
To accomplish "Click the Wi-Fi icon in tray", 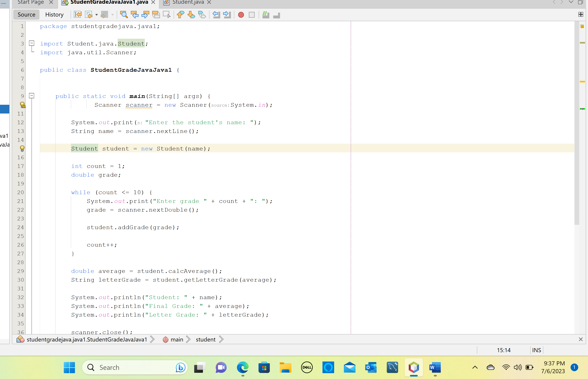I will [506, 367].
